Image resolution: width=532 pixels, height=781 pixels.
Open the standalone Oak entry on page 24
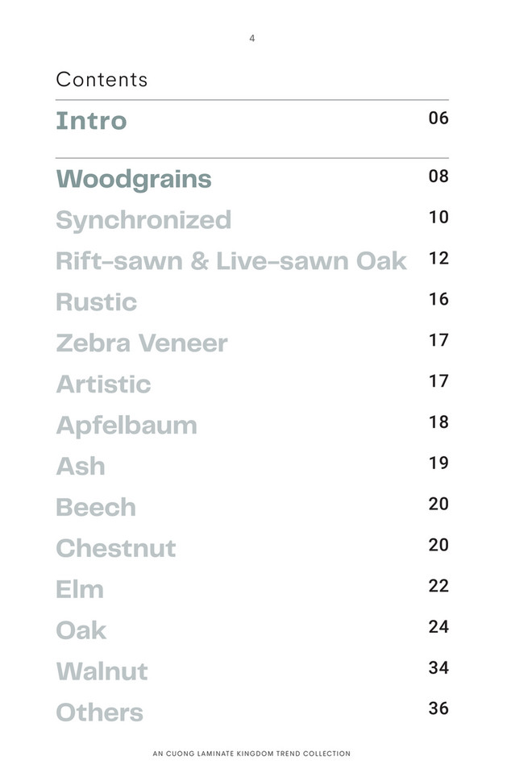(81, 631)
